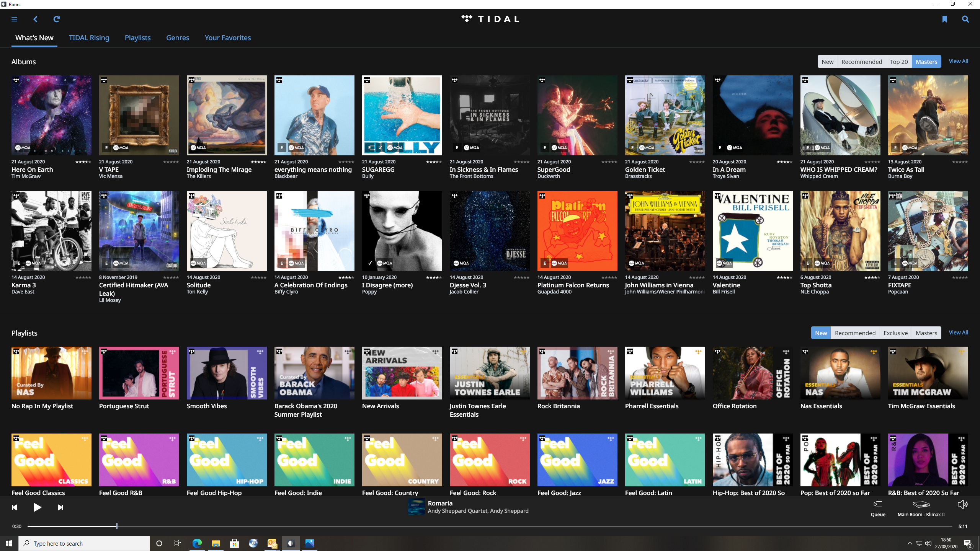Viewport: 980px width, 551px height.
Task: Click the Now Playing title Romaria
Action: (x=440, y=503)
